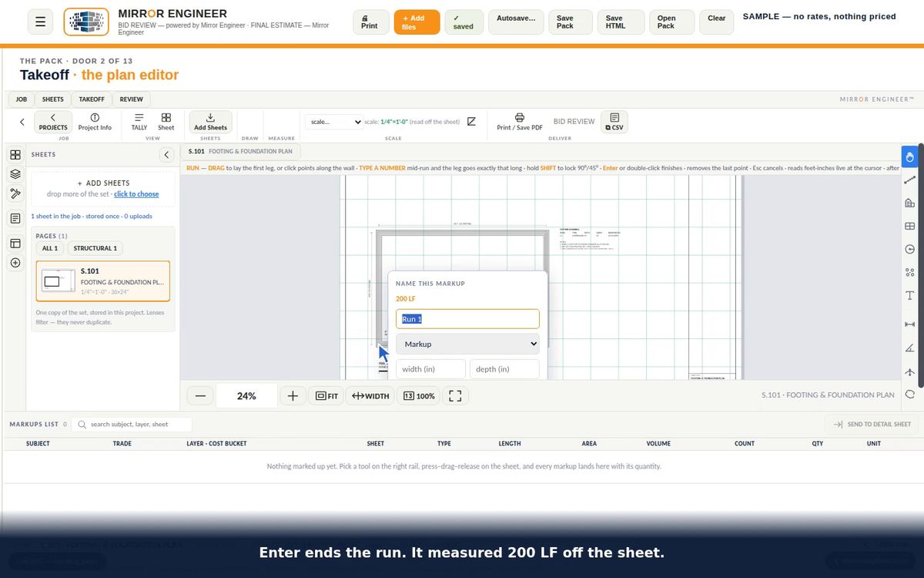Click the Clear button

(x=717, y=22)
